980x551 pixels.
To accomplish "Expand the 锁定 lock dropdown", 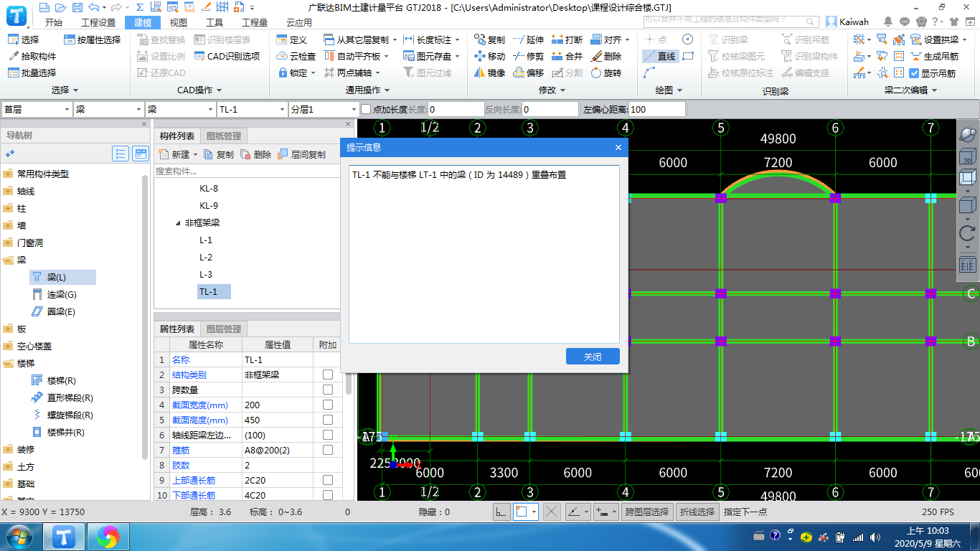I will pyautogui.click(x=314, y=72).
